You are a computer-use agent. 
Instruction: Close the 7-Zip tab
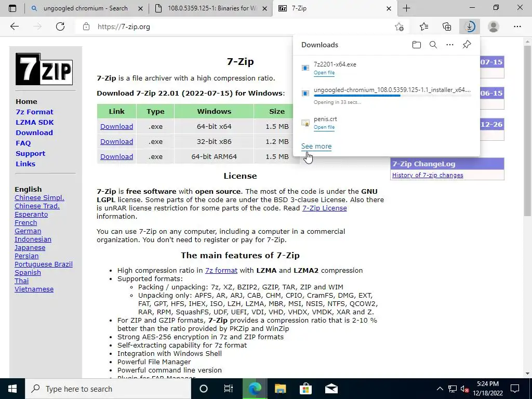[x=389, y=8]
